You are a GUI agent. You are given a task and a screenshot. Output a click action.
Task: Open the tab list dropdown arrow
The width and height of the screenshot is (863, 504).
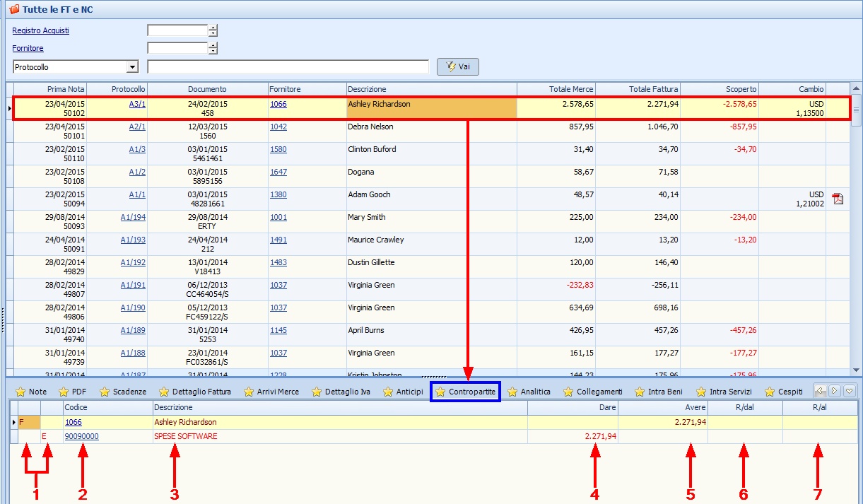tap(850, 390)
